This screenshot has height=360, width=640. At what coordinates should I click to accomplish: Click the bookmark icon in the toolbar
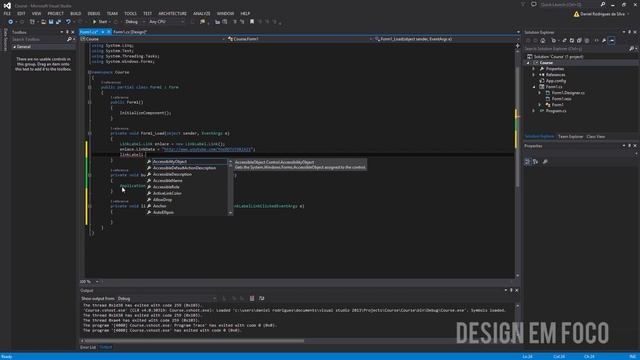pyautogui.click(x=252, y=22)
